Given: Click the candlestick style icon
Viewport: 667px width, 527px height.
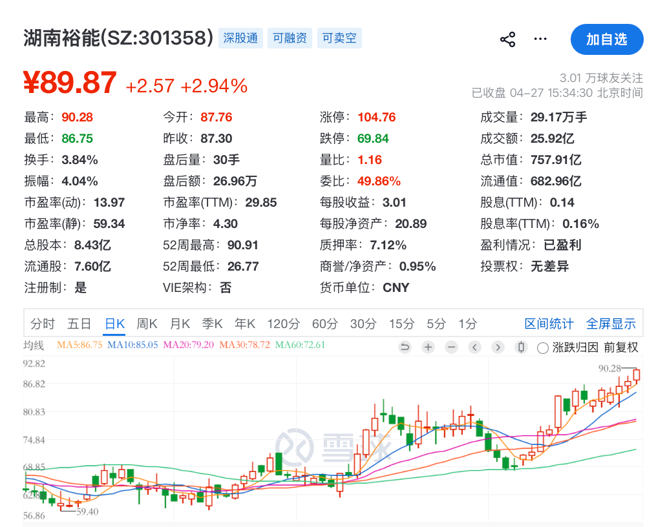Looking at the screenshot, I should pyautogui.click(x=521, y=347).
